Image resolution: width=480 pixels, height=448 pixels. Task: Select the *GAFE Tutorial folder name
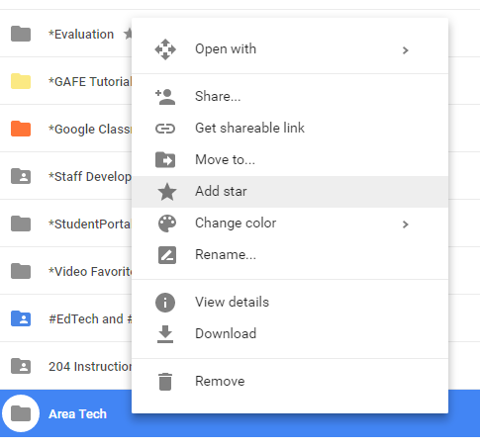[x=90, y=82]
